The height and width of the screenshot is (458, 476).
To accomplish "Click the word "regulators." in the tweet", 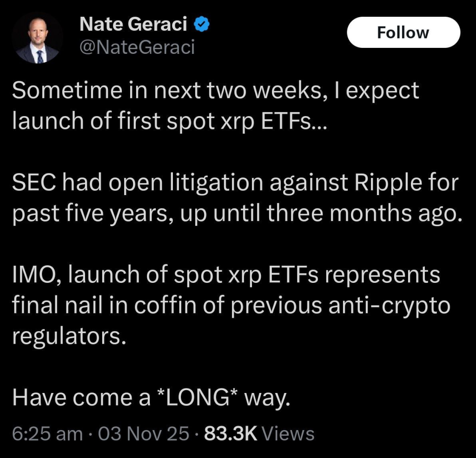I will [x=68, y=336].
